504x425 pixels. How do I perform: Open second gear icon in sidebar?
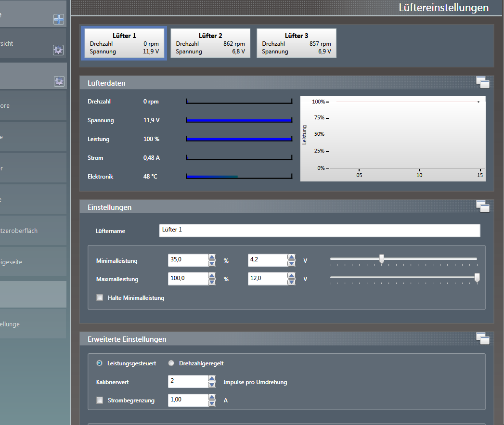(x=59, y=81)
